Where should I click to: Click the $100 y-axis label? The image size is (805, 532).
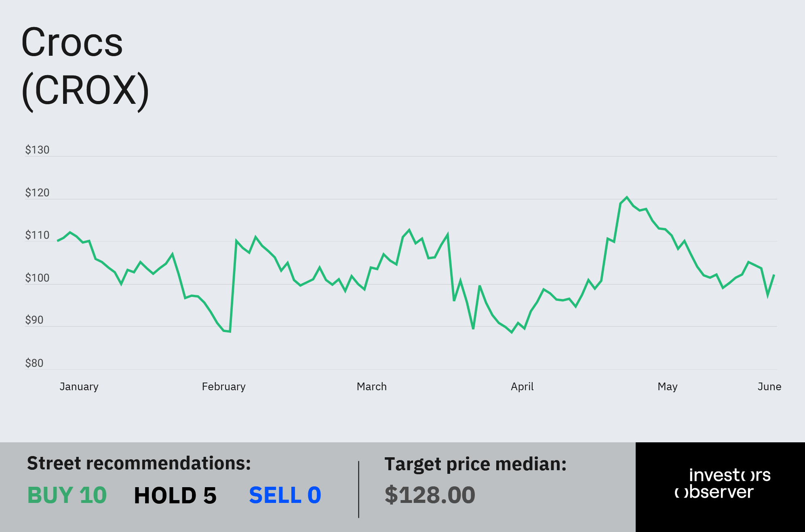click(x=37, y=278)
